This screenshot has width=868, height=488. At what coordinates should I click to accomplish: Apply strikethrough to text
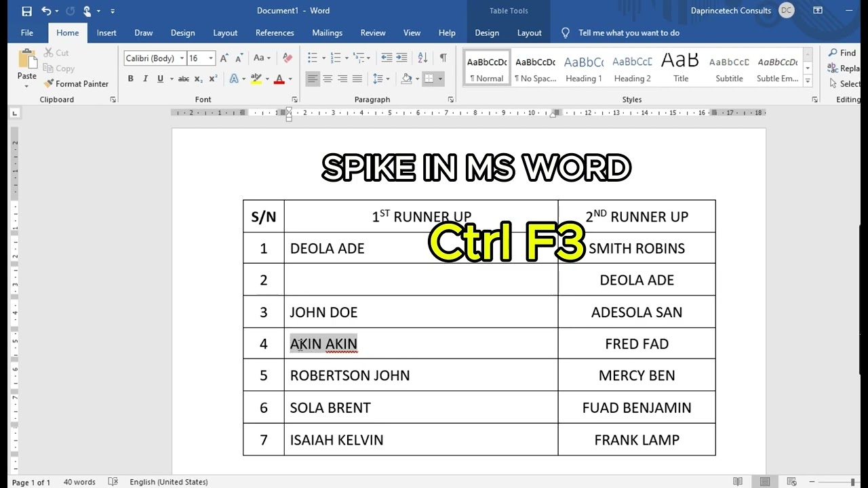click(183, 79)
